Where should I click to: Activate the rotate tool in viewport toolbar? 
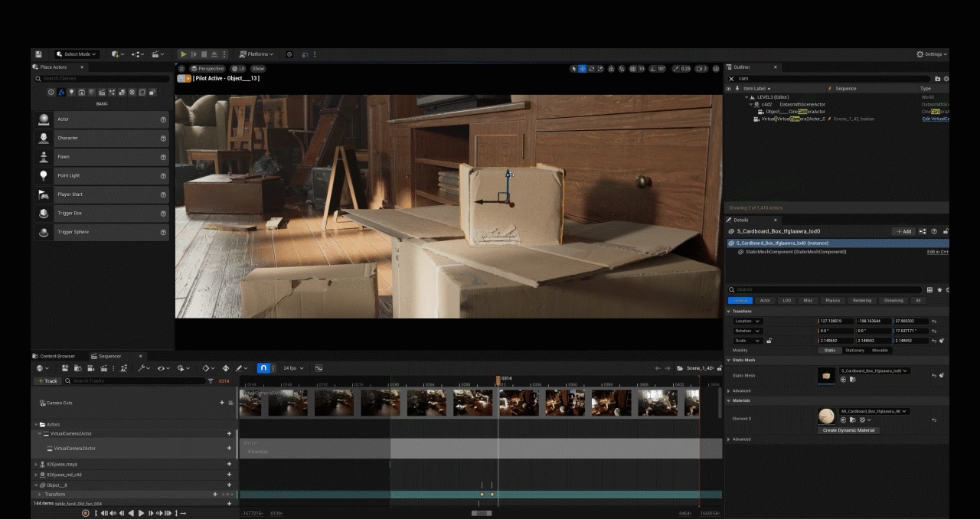[x=591, y=68]
